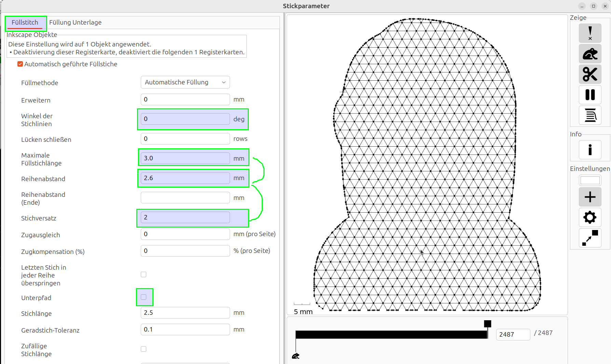Click the frog marker below the slider

(x=296, y=356)
